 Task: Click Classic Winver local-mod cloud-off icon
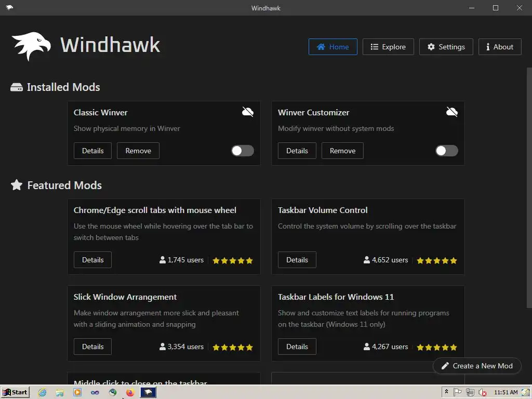[248, 112]
